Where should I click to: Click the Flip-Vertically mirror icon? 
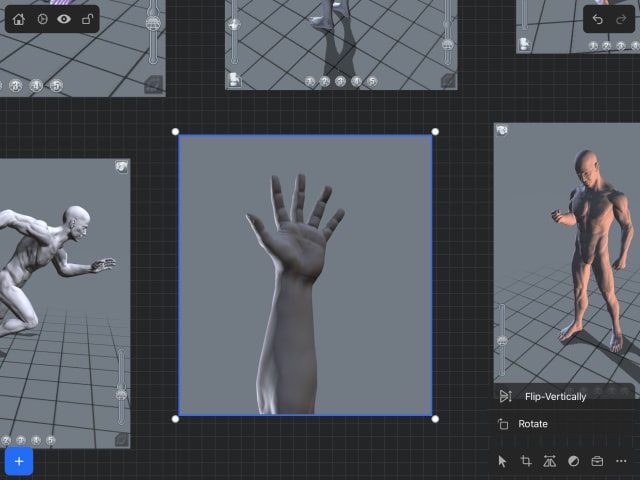505,396
